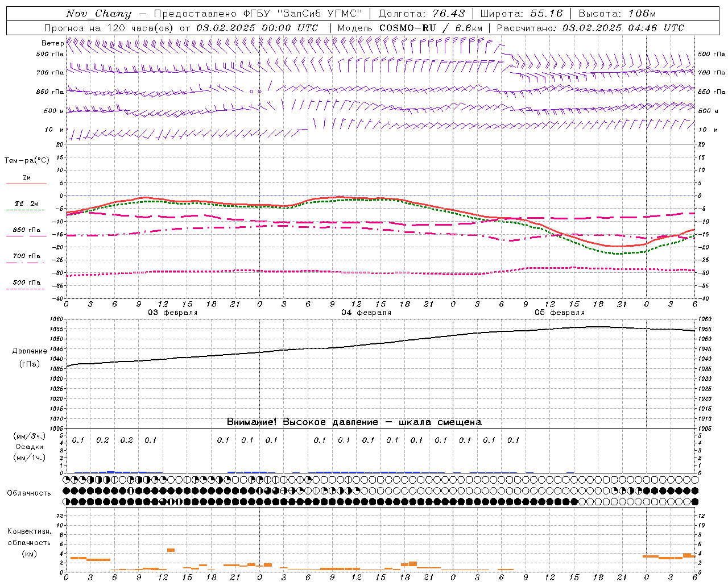Click the (км) unit label of convective cloud
728x582 pixels.
29,554
